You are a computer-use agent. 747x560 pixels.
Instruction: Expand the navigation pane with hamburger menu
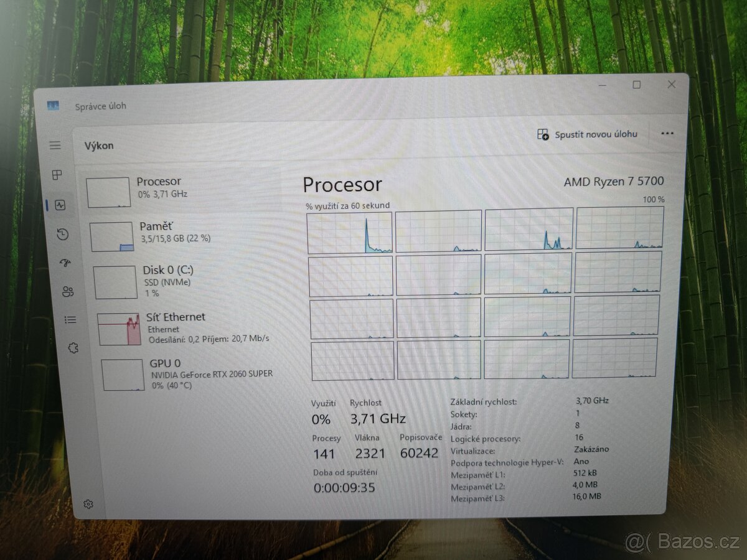click(x=55, y=145)
